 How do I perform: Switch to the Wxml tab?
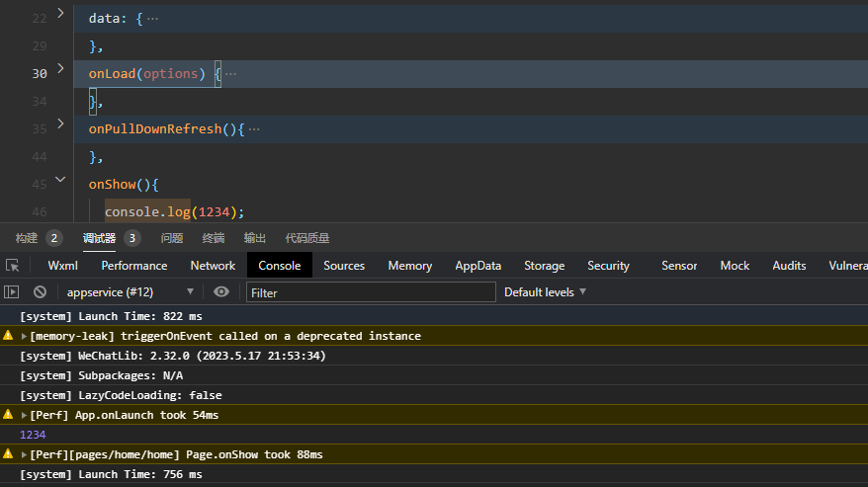click(x=62, y=266)
